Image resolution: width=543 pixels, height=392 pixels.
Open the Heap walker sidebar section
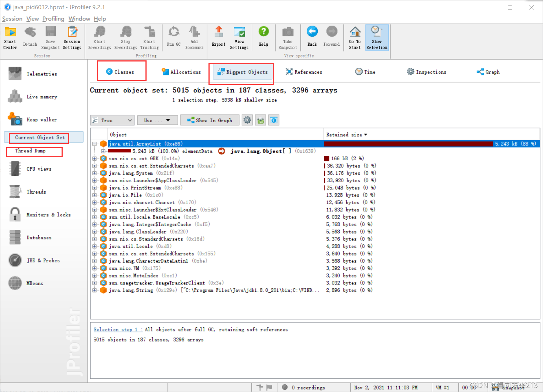[33, 119]
